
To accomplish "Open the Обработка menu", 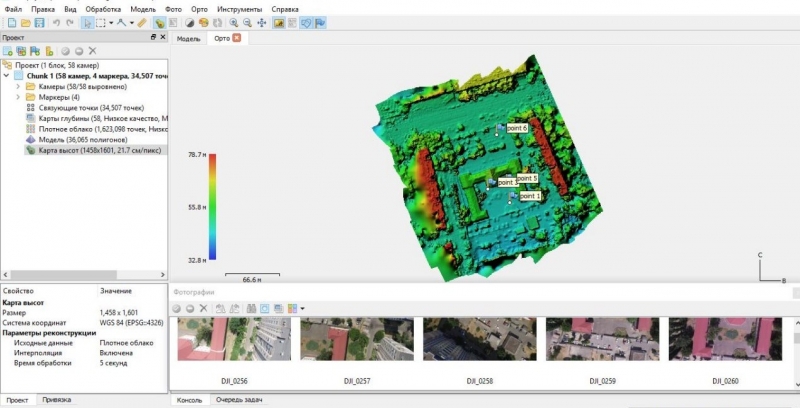I will 103,8.
